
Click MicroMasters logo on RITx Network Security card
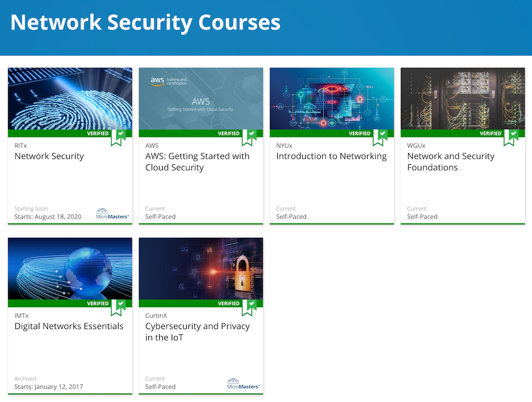click(x=112, y=214)
